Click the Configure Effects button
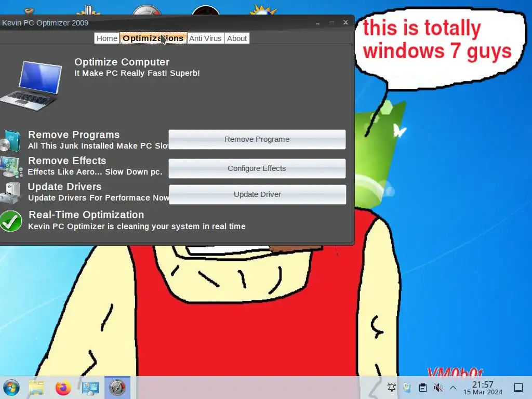The height and width of the screenshot is (399, 532). point(257,169)
